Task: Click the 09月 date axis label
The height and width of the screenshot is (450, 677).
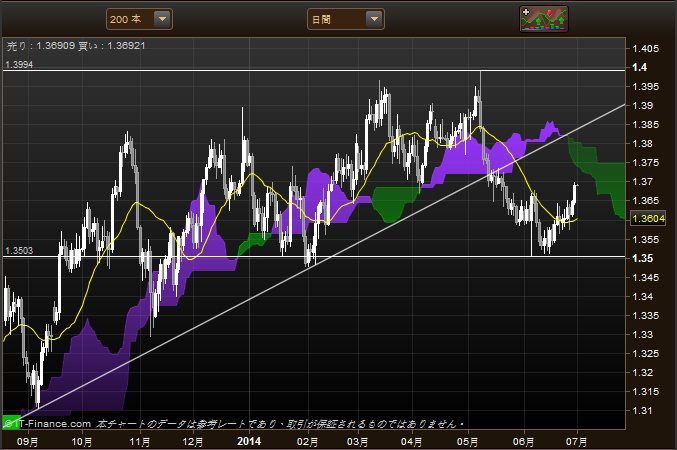Action: coord(28,442)
